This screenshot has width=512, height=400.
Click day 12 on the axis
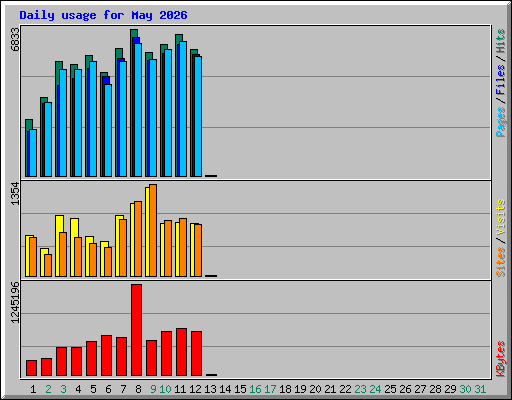(x=195, y=389)
